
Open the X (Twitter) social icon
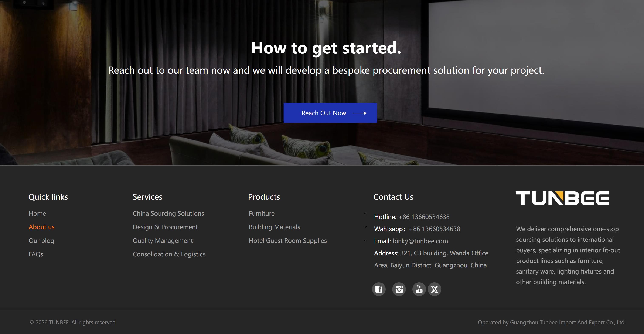pyautogui.click(x=435, y=289)
